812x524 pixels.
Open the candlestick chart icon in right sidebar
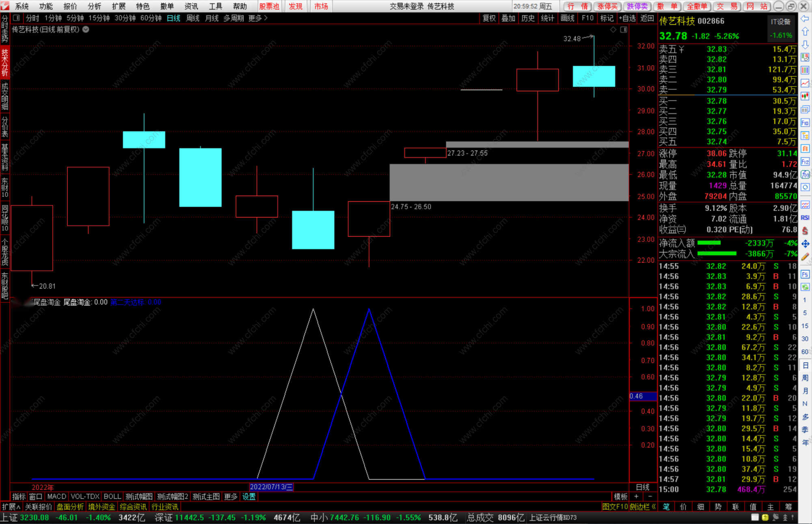click(x=805, y=96)
